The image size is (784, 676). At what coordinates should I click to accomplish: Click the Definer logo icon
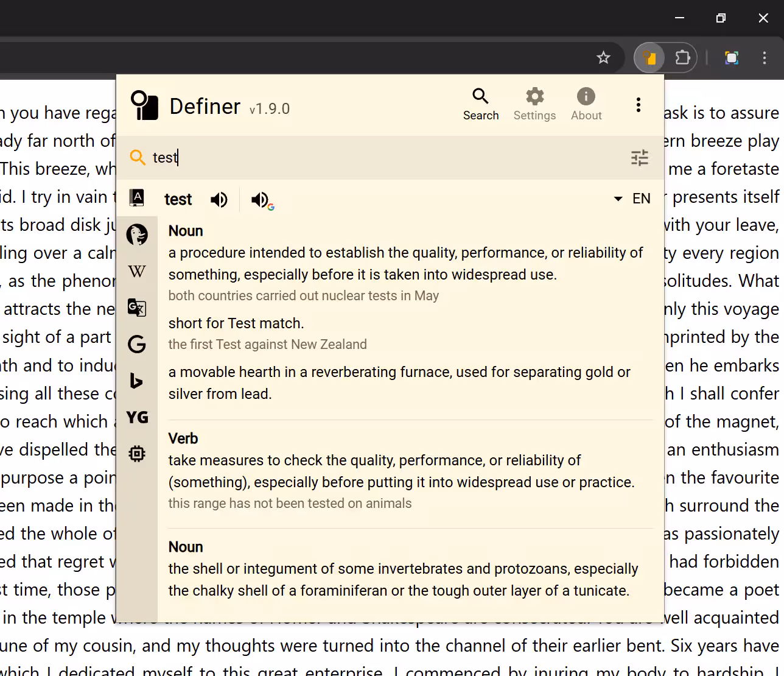[x=145, y=105]
